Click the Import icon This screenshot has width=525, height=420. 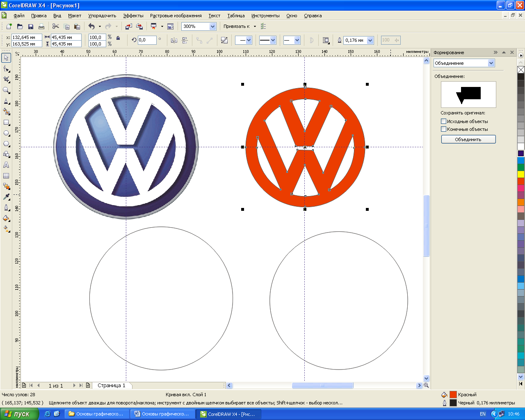click(128, 26)
